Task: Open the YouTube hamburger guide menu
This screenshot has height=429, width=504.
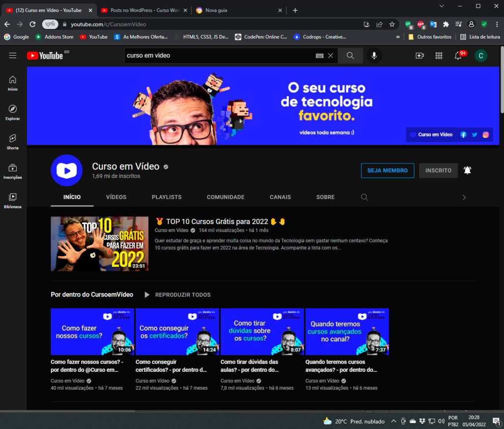Action: [12, 56]
